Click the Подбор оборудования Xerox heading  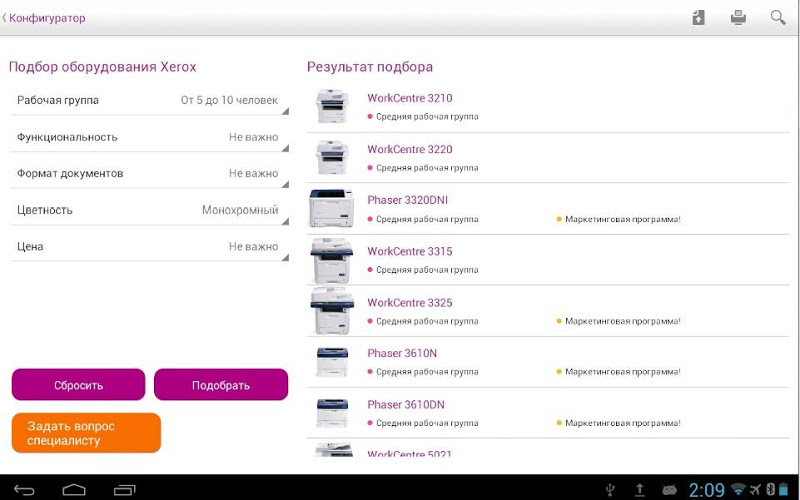103,67
